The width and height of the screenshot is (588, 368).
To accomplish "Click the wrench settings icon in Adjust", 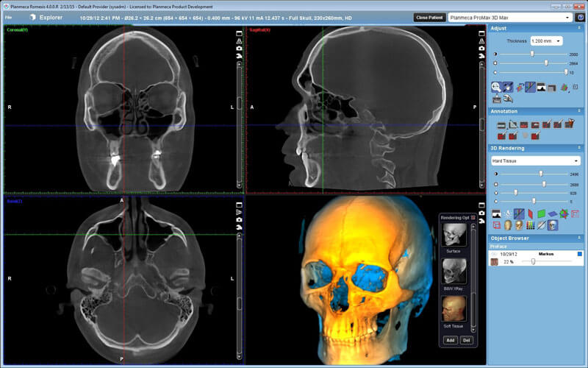I will 508,99.
